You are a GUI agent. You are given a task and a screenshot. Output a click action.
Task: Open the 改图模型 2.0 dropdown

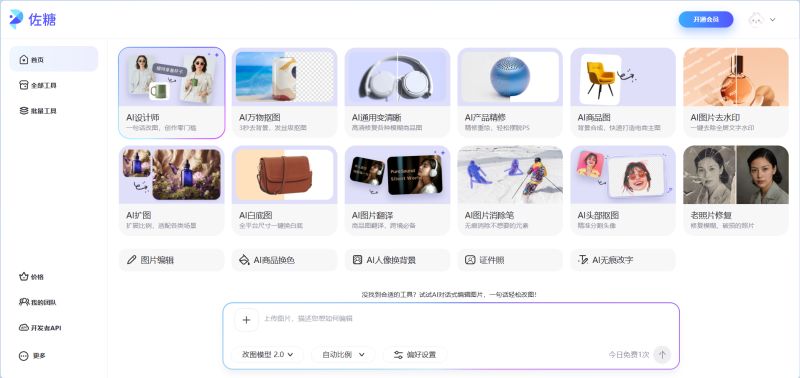tap(267, 355)
